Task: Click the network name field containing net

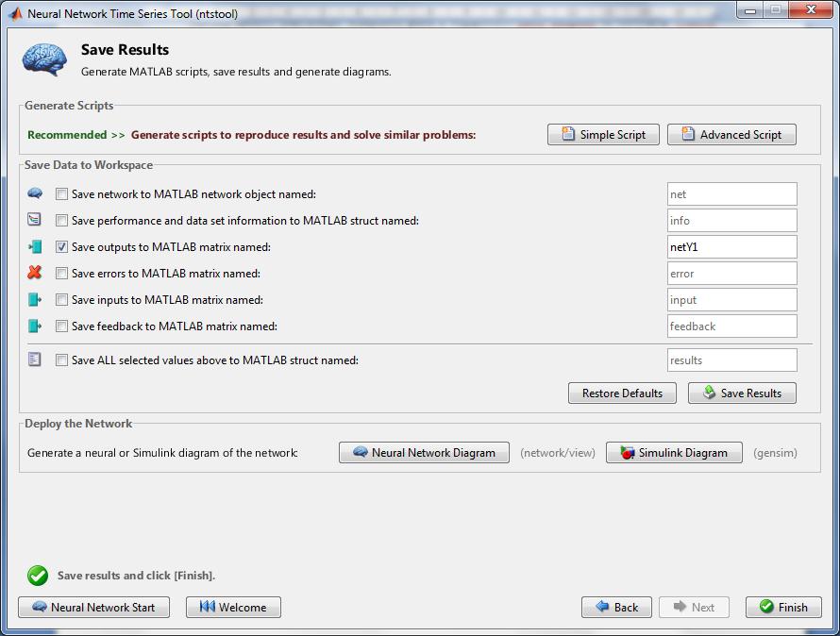Action: [x=731, y=194]
